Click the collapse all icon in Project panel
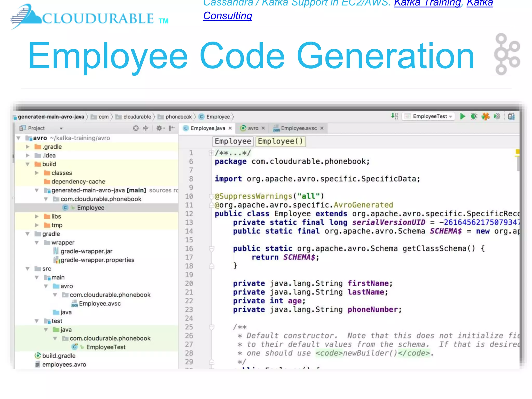The image size is (532, 399). 146,128
